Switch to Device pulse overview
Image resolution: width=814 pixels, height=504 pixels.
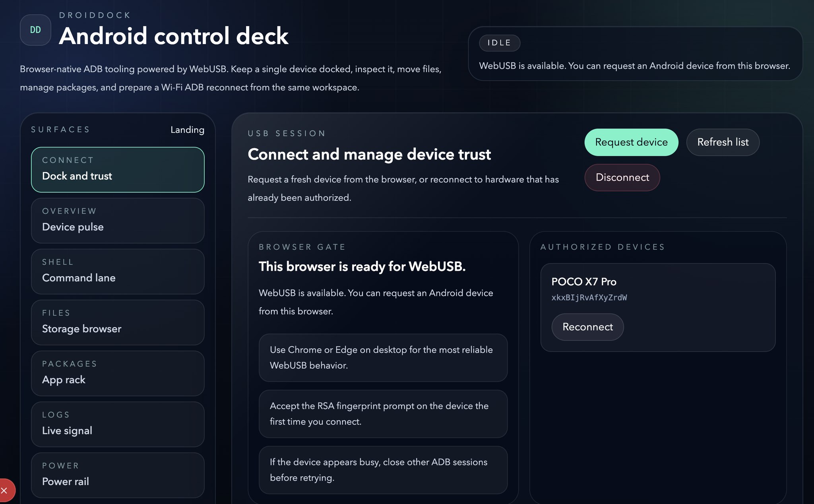point(118,221)
